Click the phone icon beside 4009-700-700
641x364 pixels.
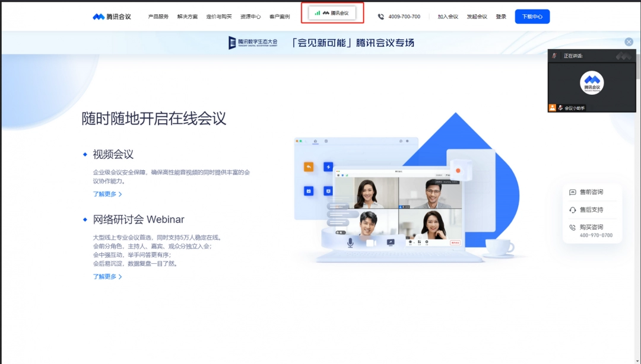(381, 17)
